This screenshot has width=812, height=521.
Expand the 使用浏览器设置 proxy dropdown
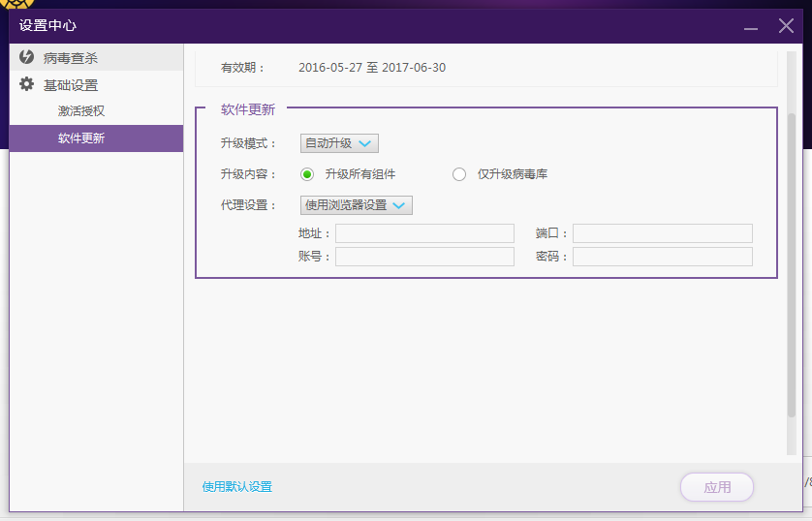coord(356,205)
